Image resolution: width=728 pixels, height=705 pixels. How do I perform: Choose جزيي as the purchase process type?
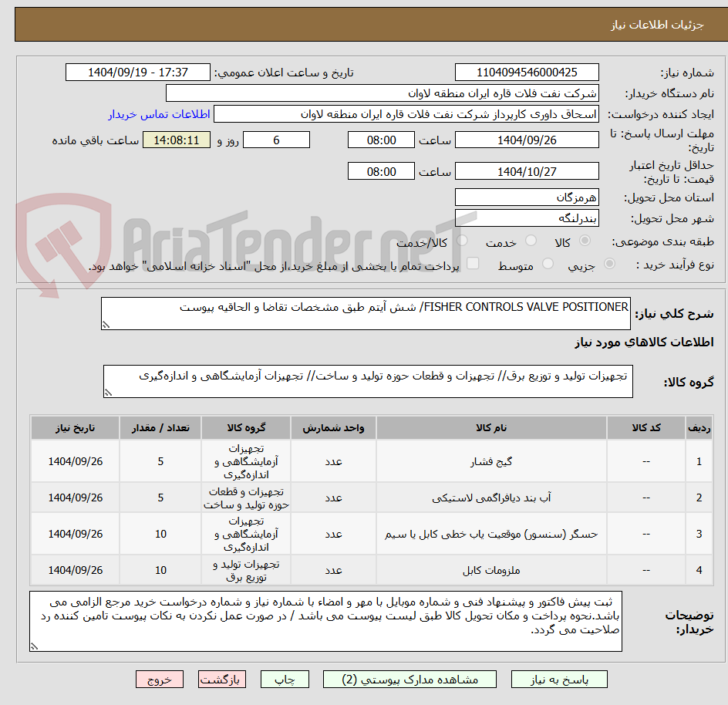608,262
